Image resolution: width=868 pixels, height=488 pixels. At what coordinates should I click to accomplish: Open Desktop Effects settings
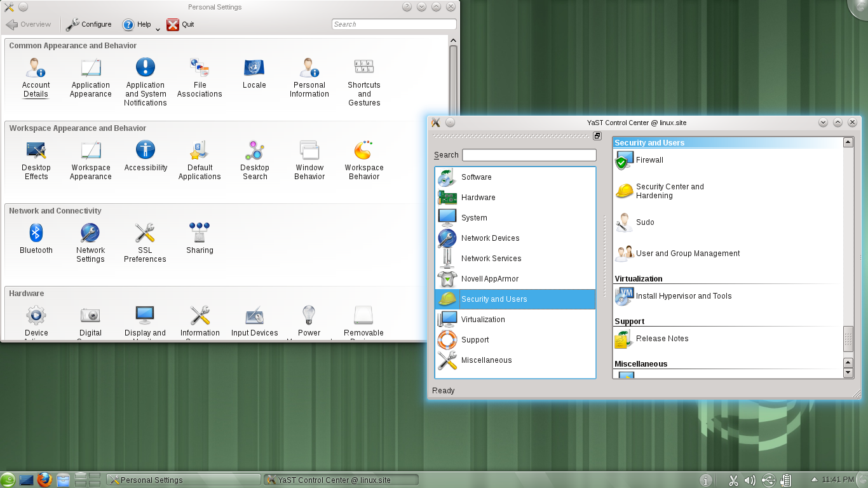[x=36, y=160]
